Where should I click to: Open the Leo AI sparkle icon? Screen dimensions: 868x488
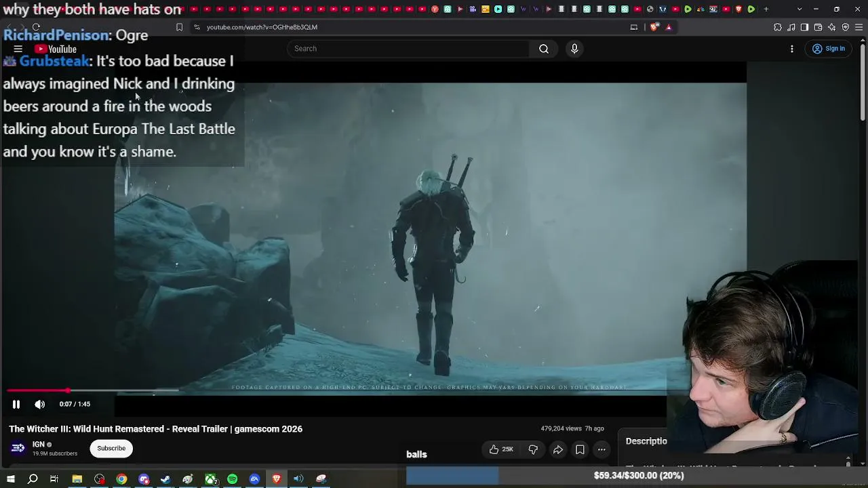click(x=832, y=27)
